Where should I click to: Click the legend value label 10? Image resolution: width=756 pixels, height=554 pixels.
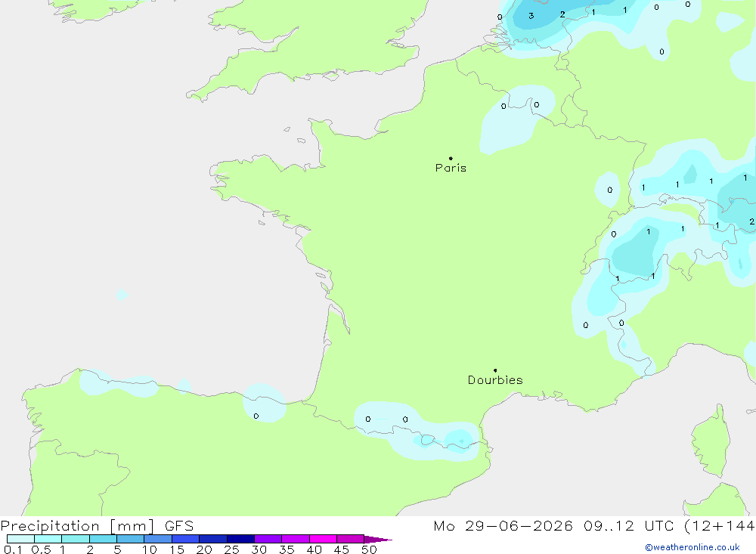point(150,549)
